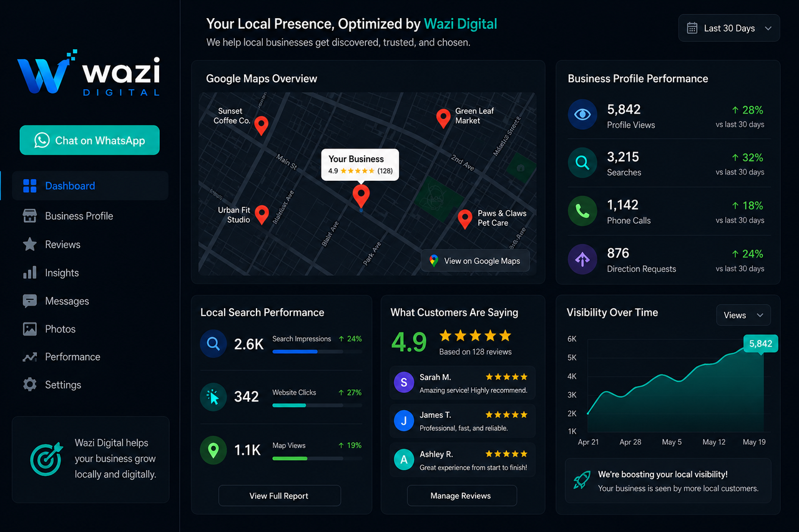799x532 pixels.
Task: Click the rocket icon in visibility banner
Action: coord(582,480)
